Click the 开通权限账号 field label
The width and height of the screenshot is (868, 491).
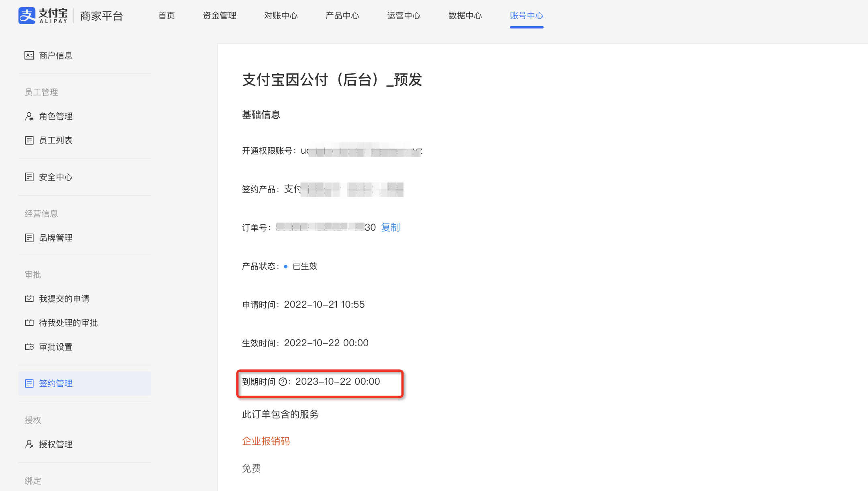(x=269, y=151)
